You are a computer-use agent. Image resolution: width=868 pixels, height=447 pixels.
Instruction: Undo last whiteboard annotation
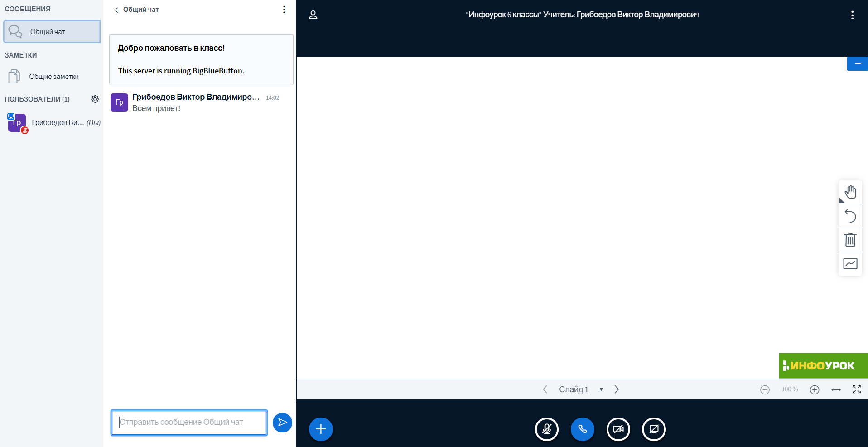tap(850, 216)
